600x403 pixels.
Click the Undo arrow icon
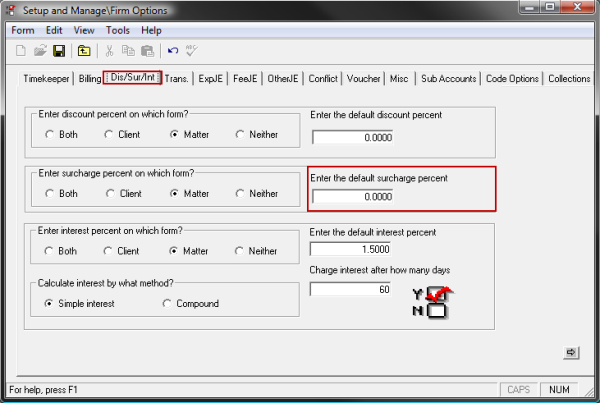click(x=173, y=51)
